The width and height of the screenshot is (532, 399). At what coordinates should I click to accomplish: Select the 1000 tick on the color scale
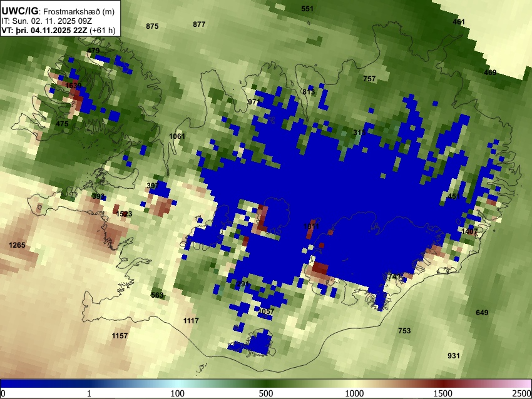click(x=354, y=393)
